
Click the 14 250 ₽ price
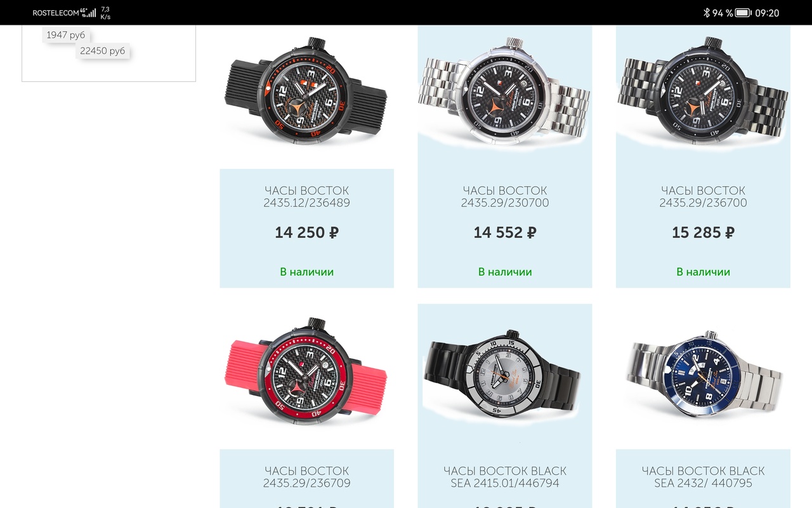(x=306, y=232)
